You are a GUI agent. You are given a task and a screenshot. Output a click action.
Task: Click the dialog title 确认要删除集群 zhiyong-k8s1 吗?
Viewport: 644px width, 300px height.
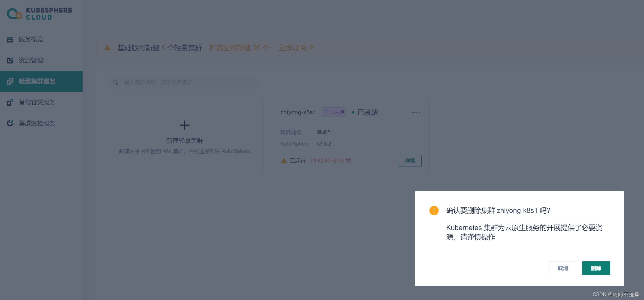(x=498, y=210)
